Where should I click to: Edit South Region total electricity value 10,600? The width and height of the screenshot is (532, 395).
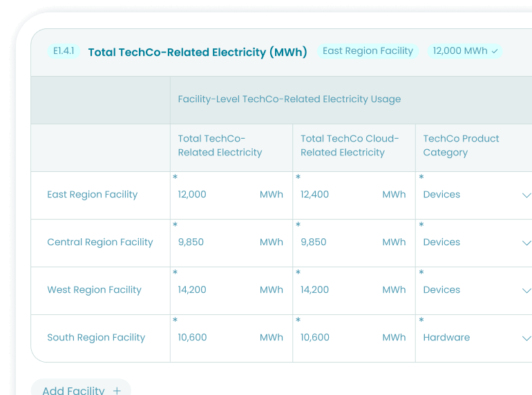click(x=192, y=338)
